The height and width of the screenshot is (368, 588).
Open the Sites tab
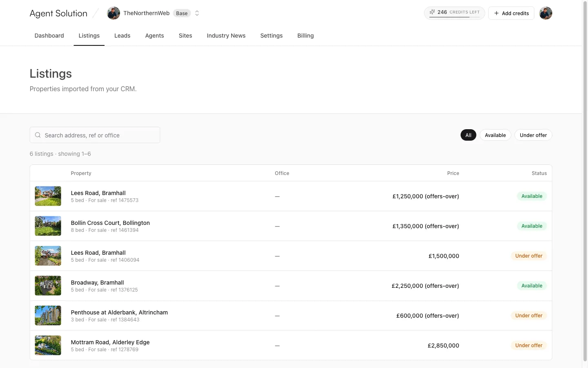point(185,36)
